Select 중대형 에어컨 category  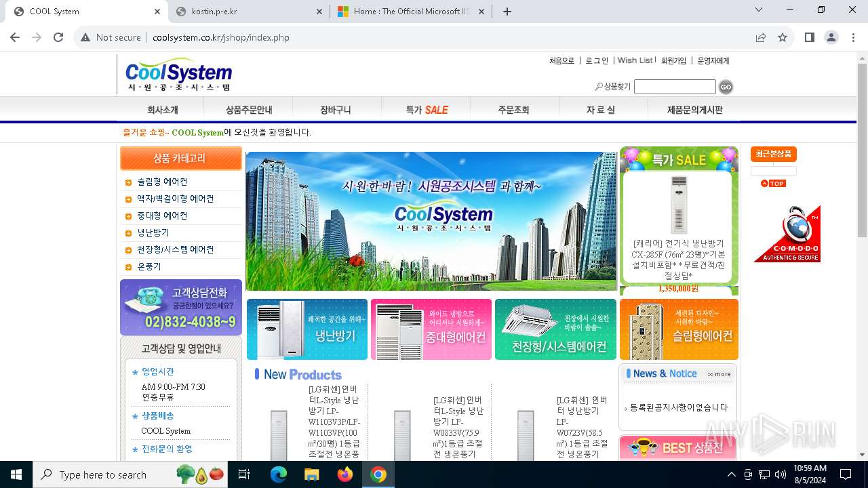coord(162,216)
